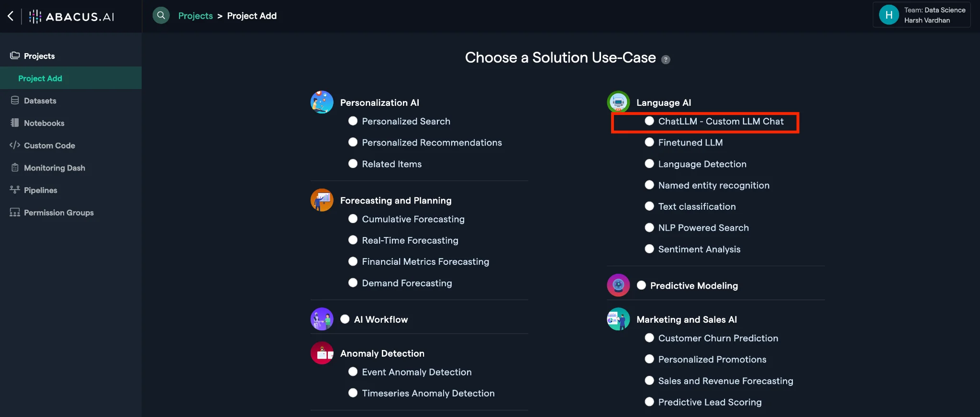The height and width of the screenshot is (417, 980).
Task: Select the Predictive Modeling radio button
Action: pyautogui.click(x=642, y=285)
